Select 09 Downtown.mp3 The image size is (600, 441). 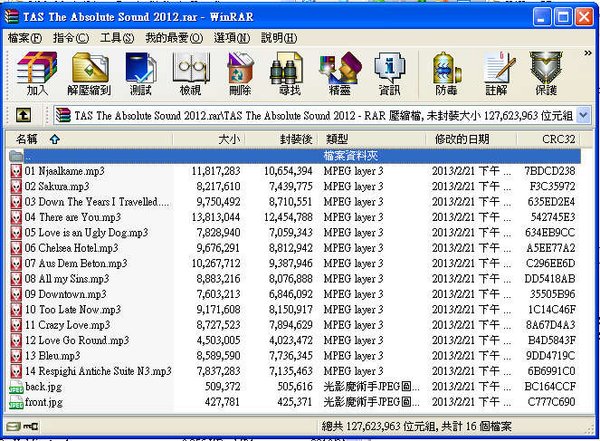tap(65, 294)
